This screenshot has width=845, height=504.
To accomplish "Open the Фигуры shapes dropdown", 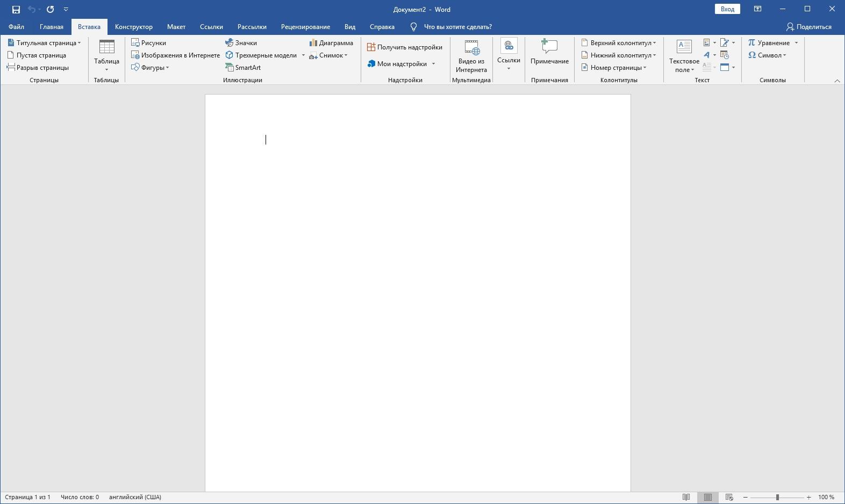I will [151, 68].
